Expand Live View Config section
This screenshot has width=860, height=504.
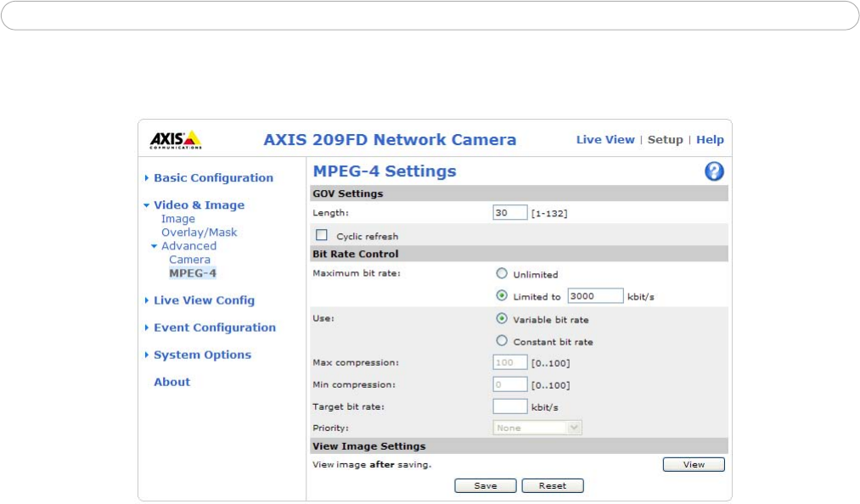(x=203, y=300)
